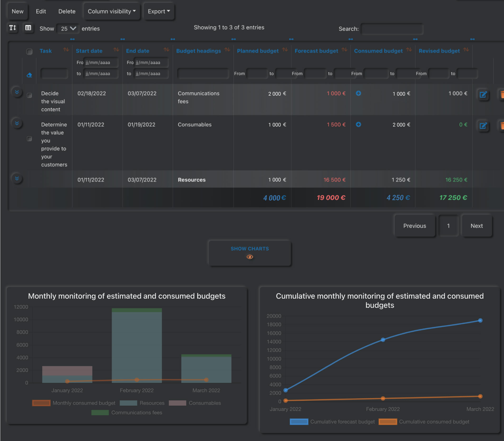The height and width of the screenshot is (441, 504).
Task: Click the Search input field
Action: [392, 29]
